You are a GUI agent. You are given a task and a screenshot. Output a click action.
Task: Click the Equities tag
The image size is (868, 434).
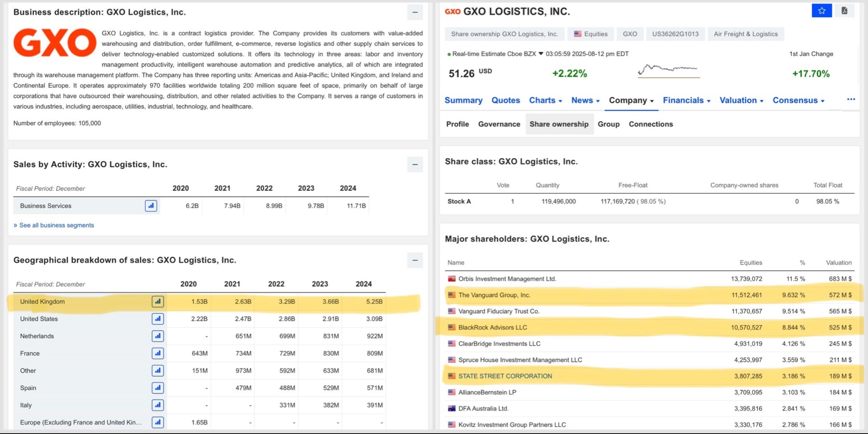[x=590, y=34]
